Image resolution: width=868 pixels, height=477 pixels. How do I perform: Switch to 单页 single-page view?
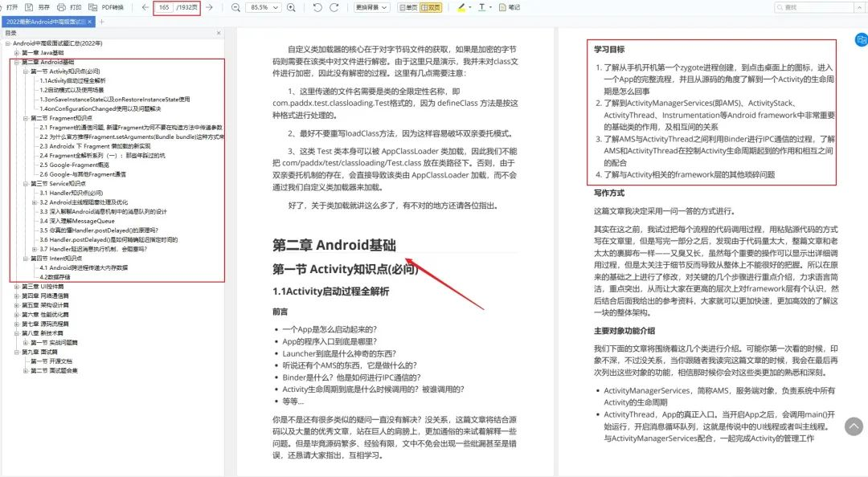click(x=408, y=7)
